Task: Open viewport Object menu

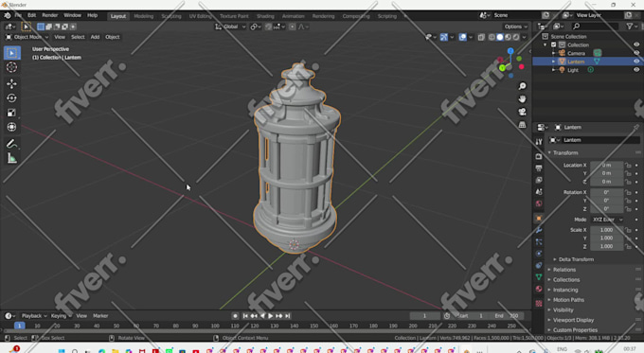Action: pos(112,37)
